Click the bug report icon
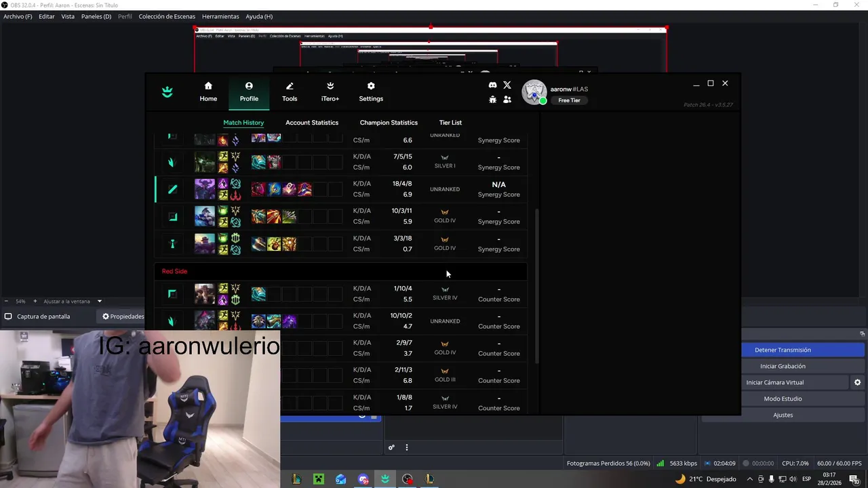 click(x=492, y=100)
